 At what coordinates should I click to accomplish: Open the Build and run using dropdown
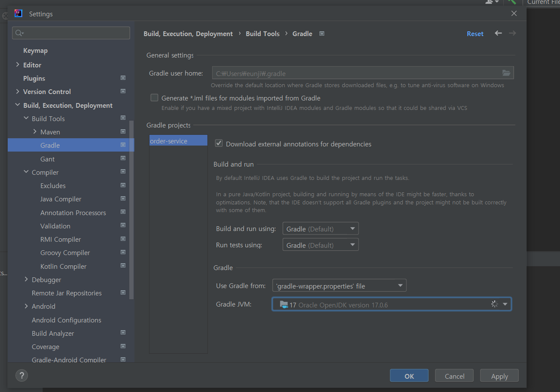(320, 229)
